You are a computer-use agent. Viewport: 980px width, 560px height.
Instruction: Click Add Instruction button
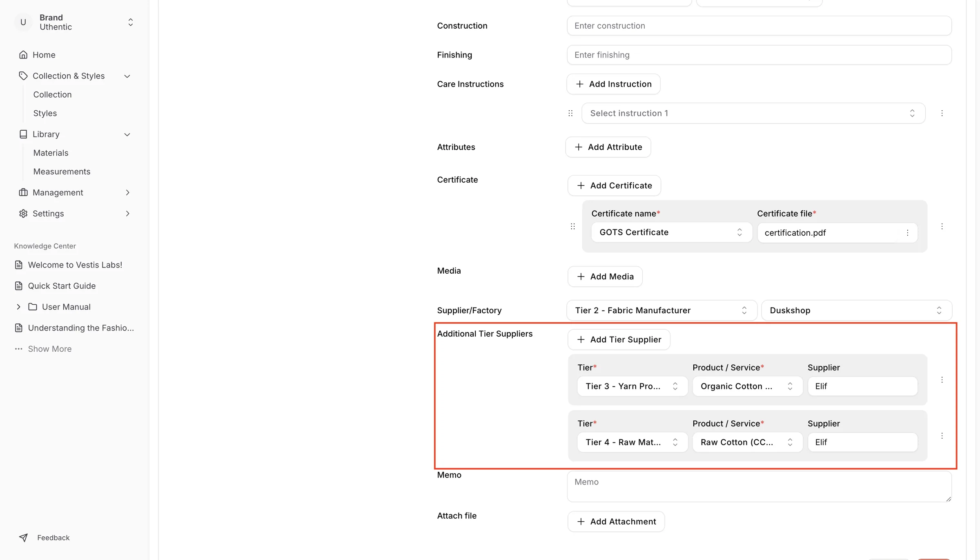coord(613,84)
